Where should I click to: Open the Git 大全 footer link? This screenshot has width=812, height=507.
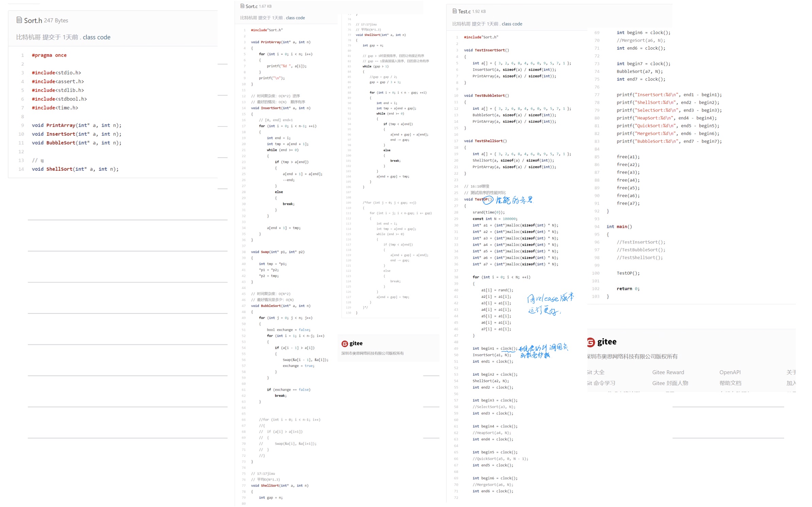[596, 372]
